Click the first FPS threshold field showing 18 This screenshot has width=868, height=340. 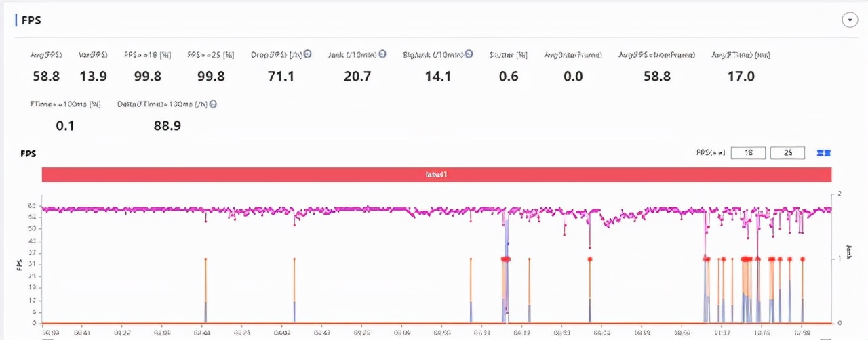coord(748,153)
